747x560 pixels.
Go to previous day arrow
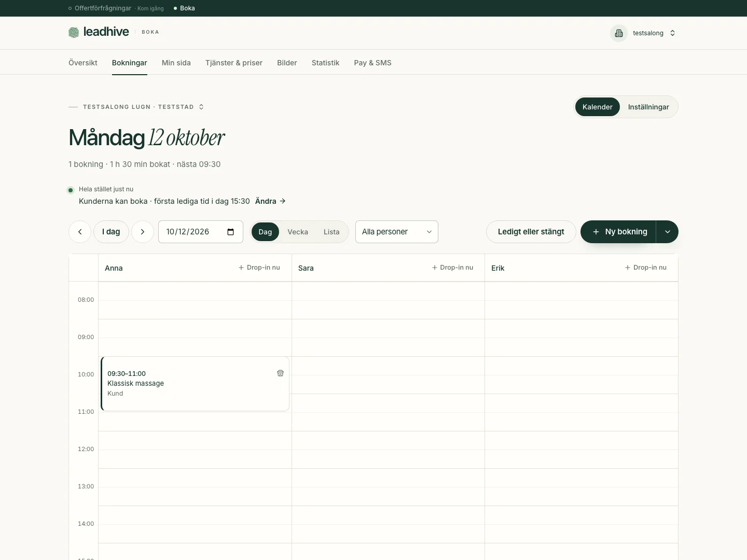point(80,232)
